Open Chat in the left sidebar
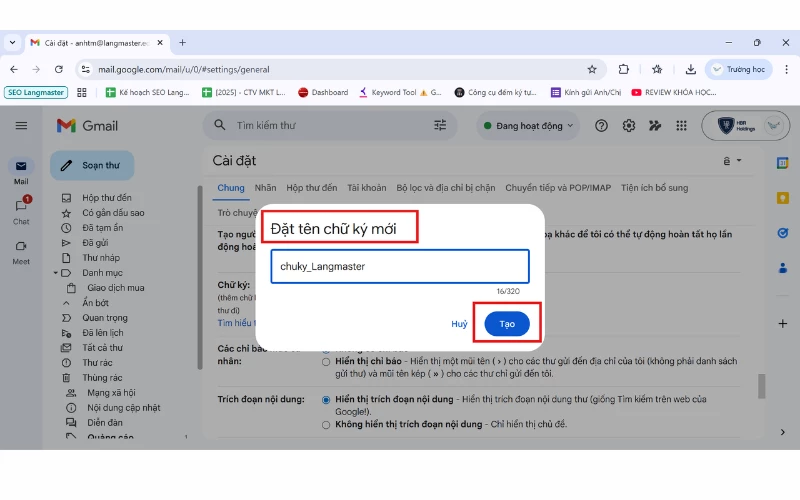Screen dimensions: 800x500 pyautogui.click(x=21, y=210)
